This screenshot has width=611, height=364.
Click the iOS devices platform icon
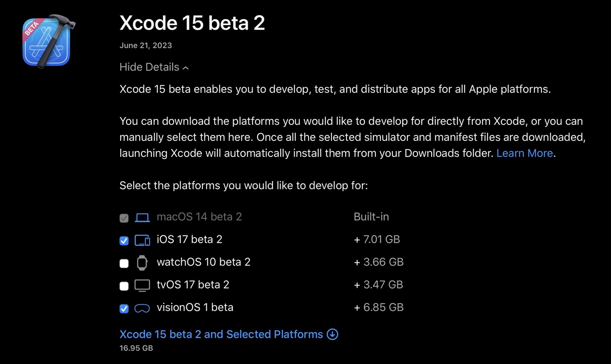tap(142, 241)
